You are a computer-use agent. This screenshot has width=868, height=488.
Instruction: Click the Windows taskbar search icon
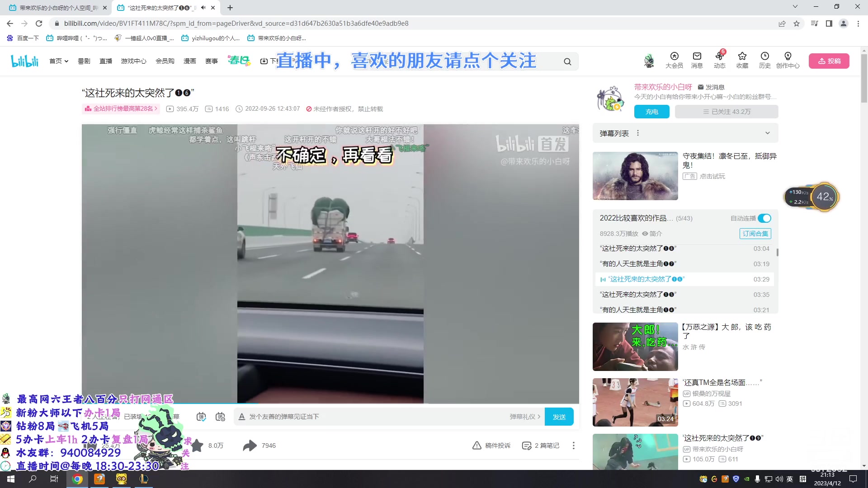[x=33, y=479]
